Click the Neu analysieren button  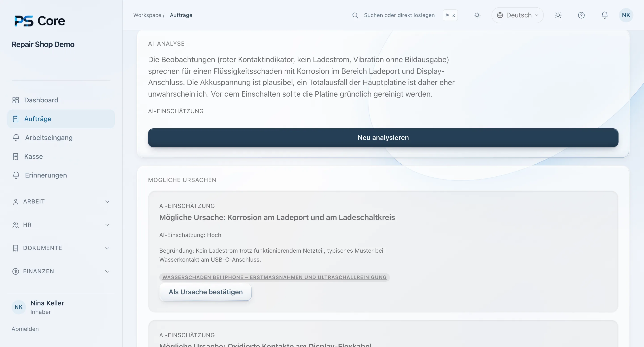pos(383,138)
